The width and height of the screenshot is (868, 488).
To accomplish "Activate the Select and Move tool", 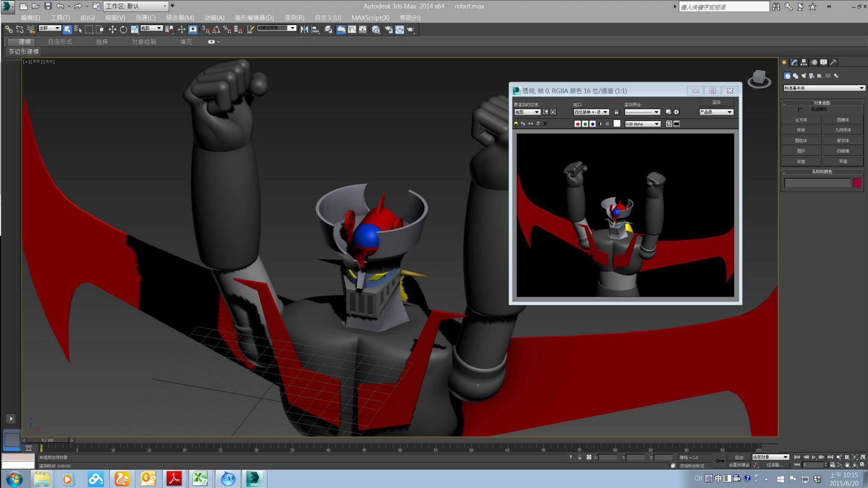I will [x=112, y=29].
